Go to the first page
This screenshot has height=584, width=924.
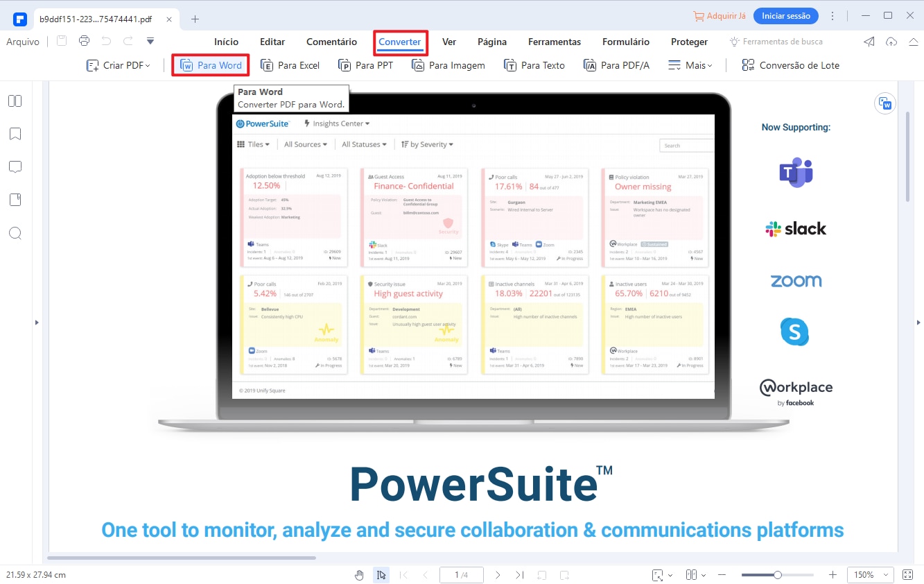(x=403, y=575)
